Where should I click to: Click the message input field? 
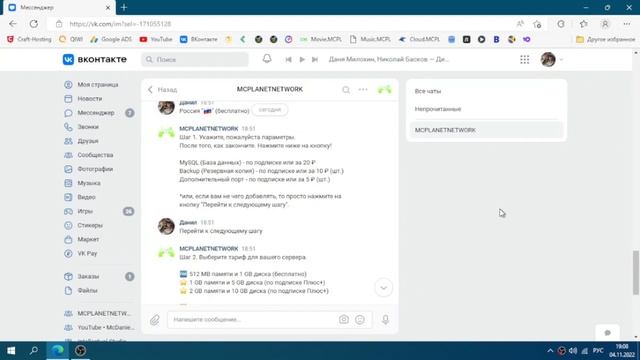(x=253, y=320)
